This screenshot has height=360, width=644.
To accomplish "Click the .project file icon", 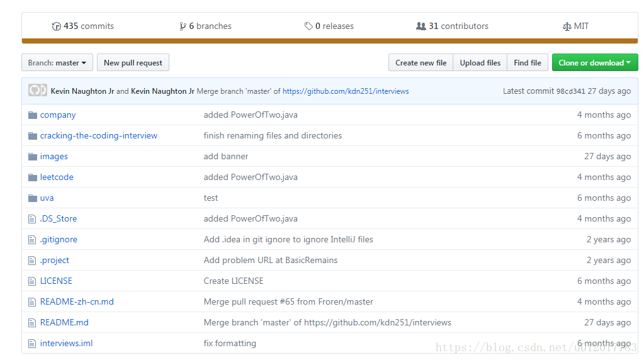I will pyautogui.click(x=32, y=261).
